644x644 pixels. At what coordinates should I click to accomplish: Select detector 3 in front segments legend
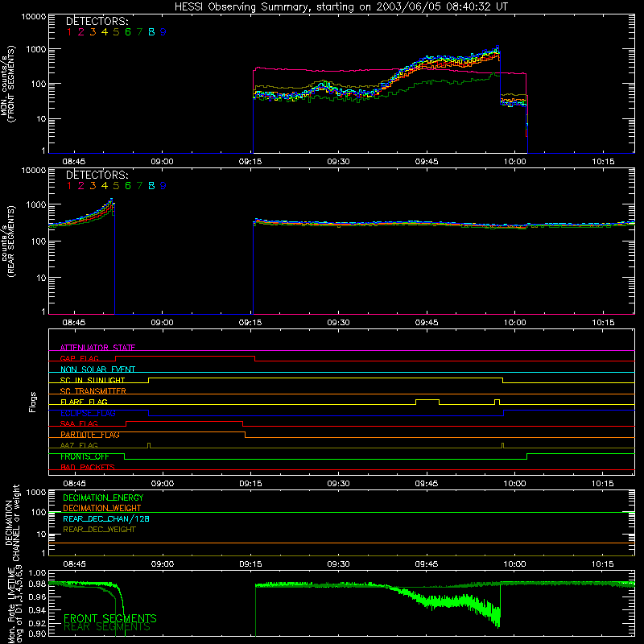(93, 31)
